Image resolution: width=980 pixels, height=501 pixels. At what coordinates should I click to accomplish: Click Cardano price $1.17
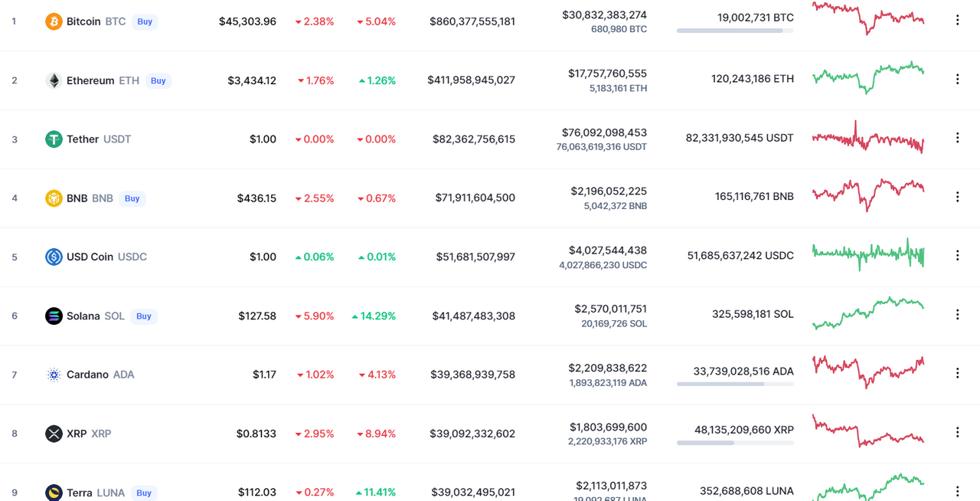264,375
